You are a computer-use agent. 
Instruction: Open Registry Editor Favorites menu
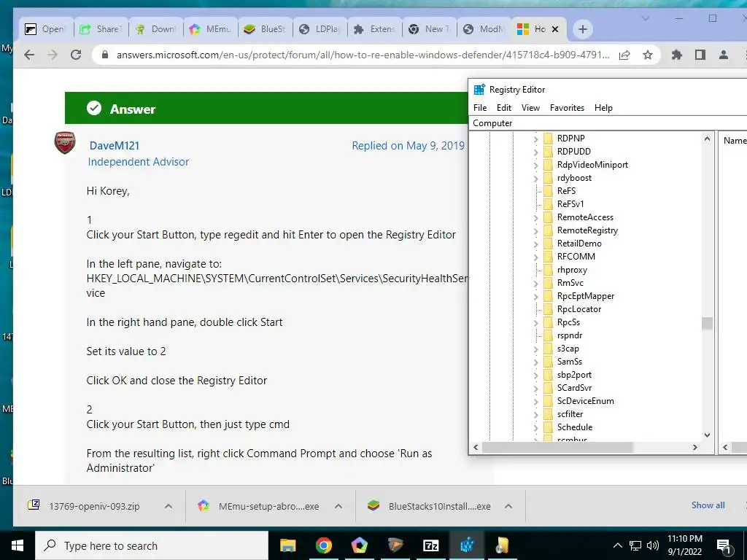[x=567, y=108]
